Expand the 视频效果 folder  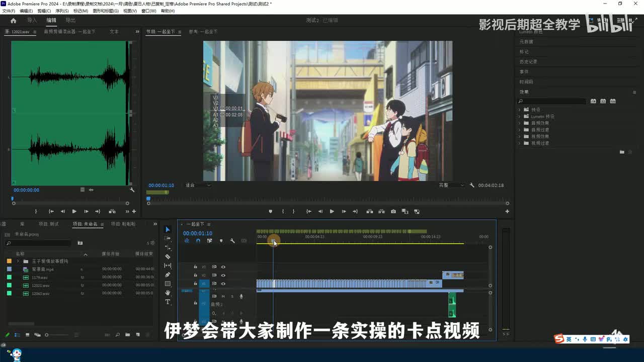click(520, 136)
